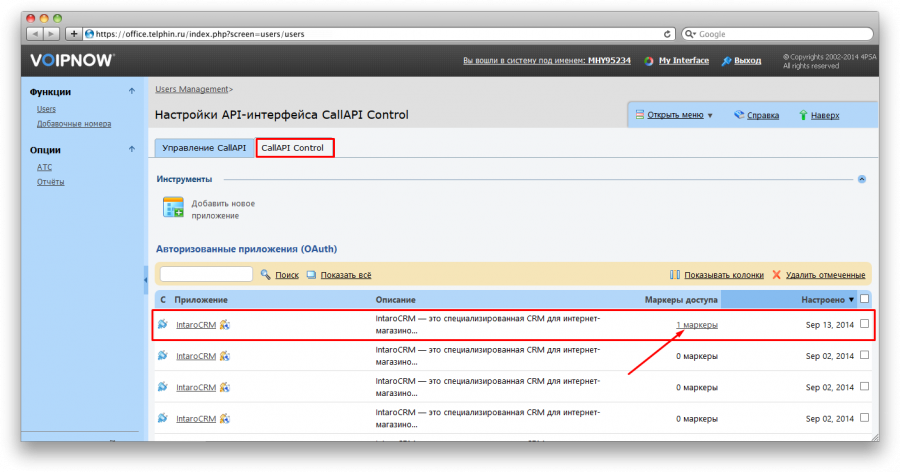Click the magnifier search icon
The image size is (900, 472).
(265, 274)
